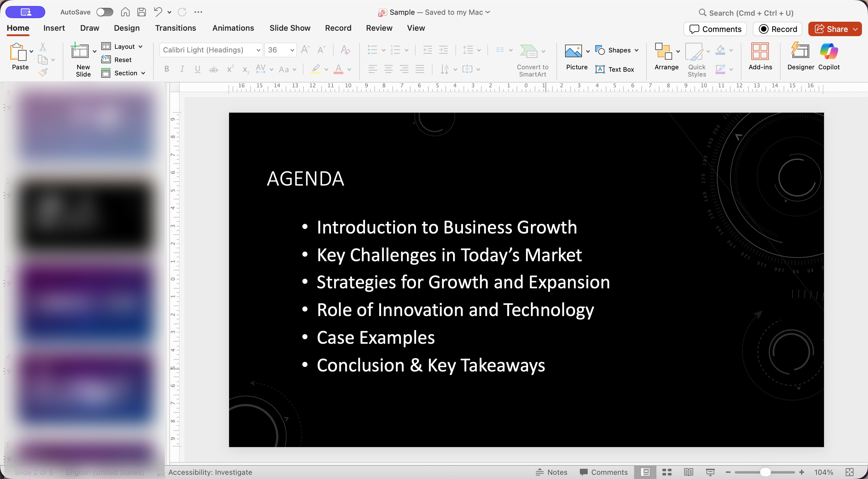This screenshot has height=479, width=868.
Task: Click the zoom slider handle
Action: (765, 472)
